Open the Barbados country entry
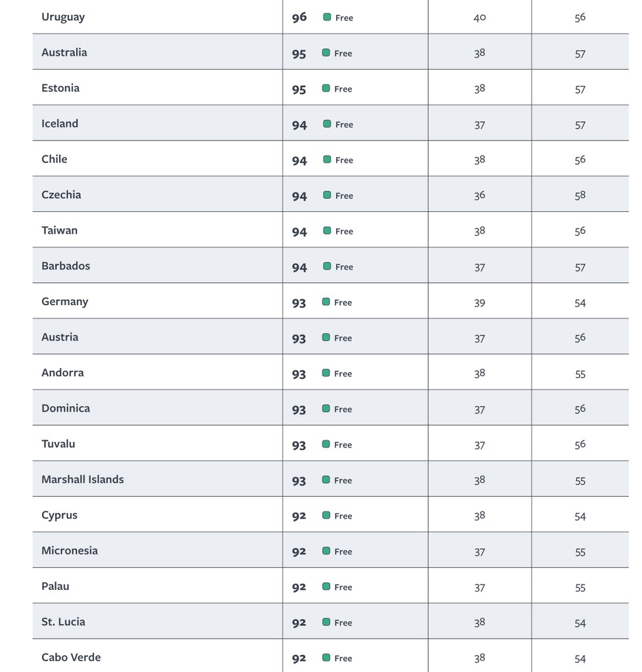642x672 pixels. [x=66, y=266]
